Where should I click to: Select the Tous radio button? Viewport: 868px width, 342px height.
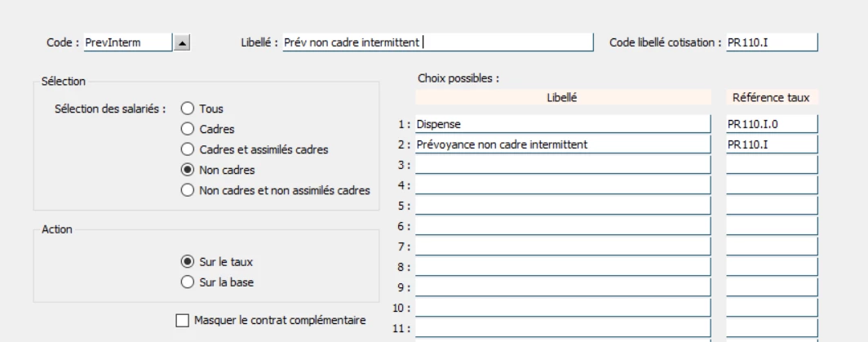187,109
